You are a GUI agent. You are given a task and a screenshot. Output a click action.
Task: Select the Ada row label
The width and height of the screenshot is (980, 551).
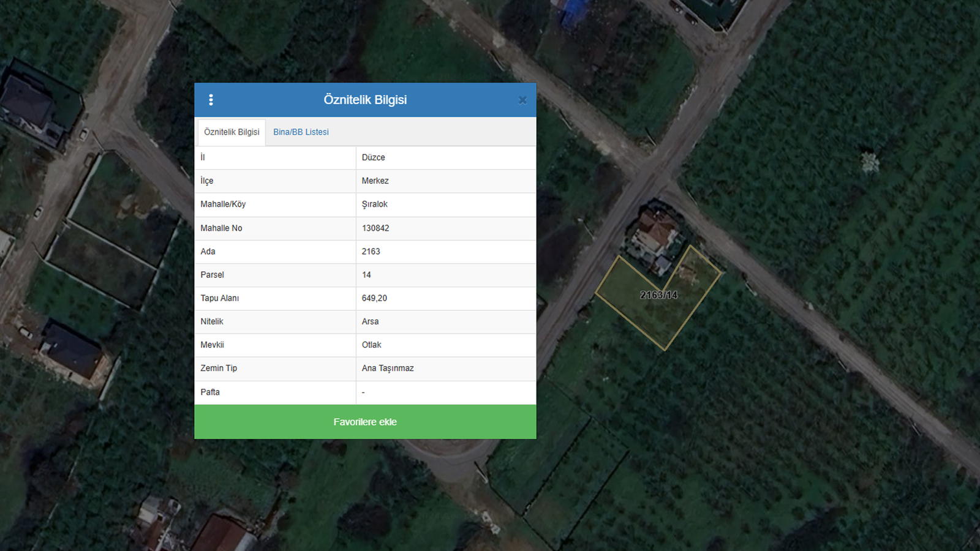click(208, 252)
